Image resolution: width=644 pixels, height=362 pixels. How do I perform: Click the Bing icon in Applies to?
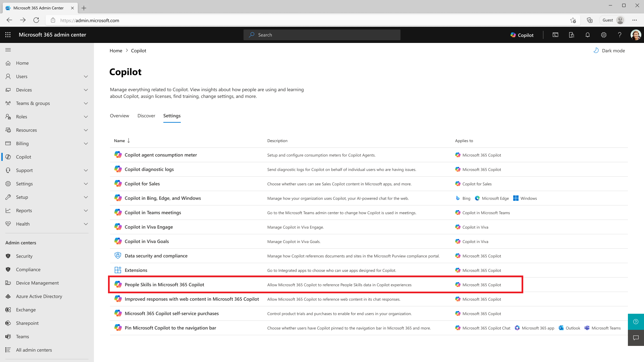pos(458,198)
